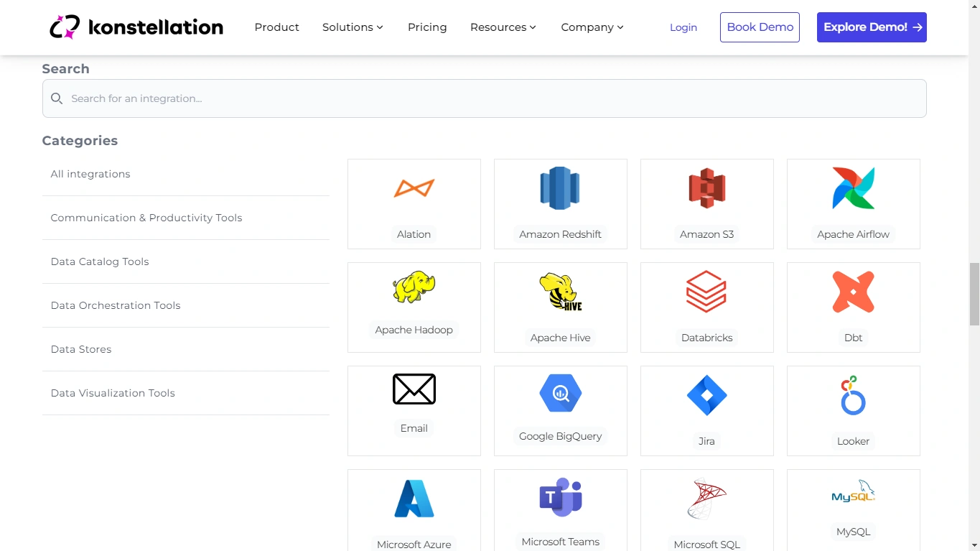Click the scrollbar up arrow

974,6
